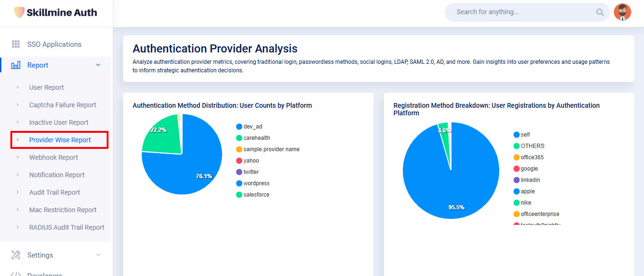Open Captcha Failure Report
This screenshot has height=276, width=644.
(x=62, y=105)
